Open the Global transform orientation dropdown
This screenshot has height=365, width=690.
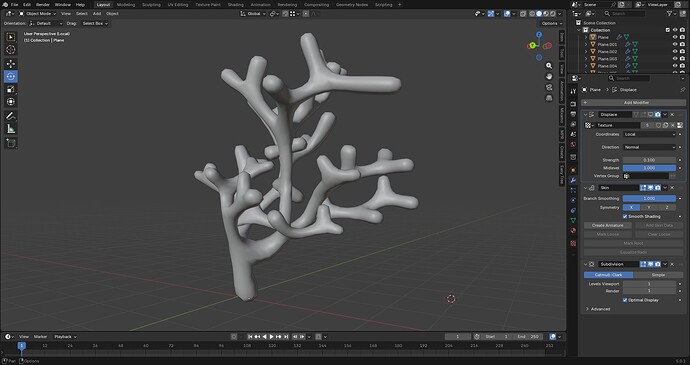click(x=253, y=14)
